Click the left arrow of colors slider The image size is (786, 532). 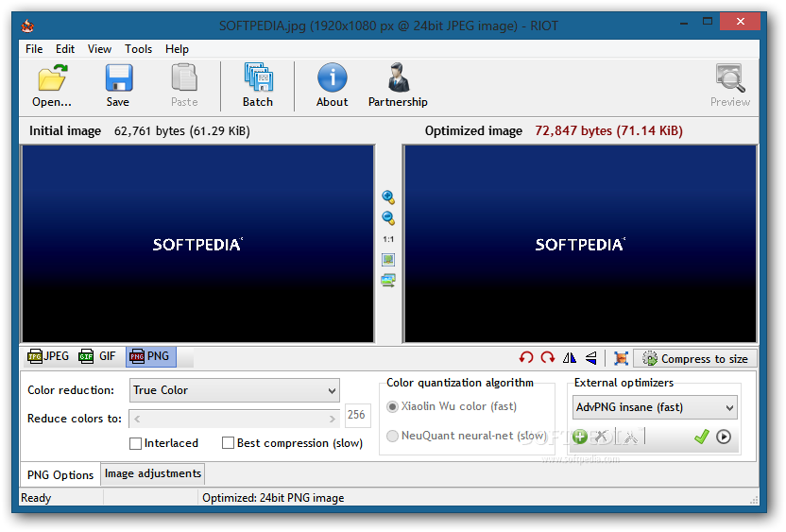coord(137,419)
